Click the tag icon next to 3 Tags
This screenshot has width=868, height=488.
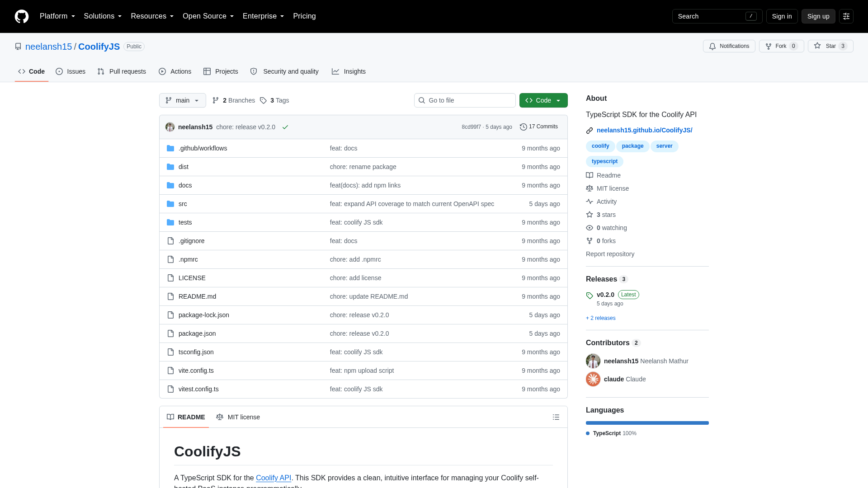click(263, 100)
